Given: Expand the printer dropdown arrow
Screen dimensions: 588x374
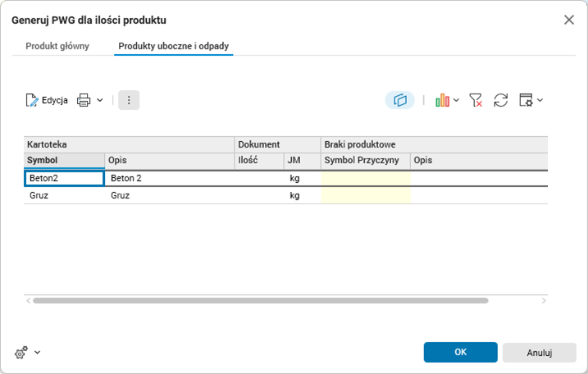Looking at the screenshot, I should pyautogui.click(x=100, y=100).
